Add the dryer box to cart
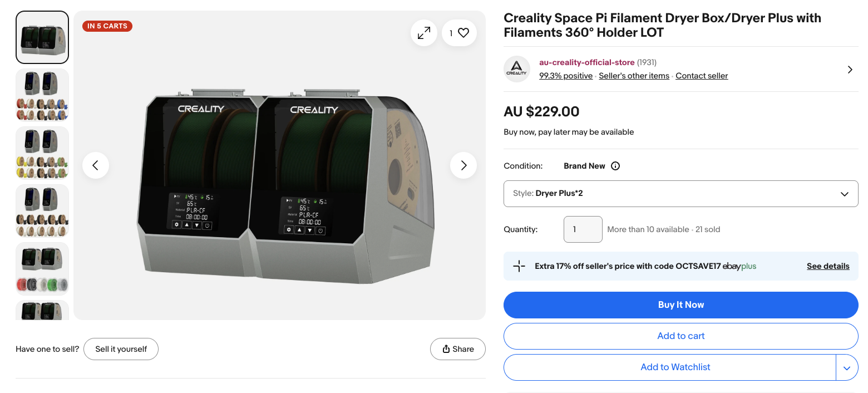 pyautogui.click(x=680, y=336)
